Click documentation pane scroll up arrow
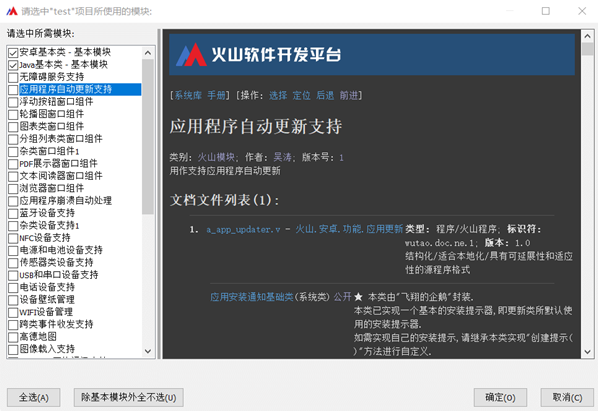Viewport: 598px width, 411px height. coord(587,36)
